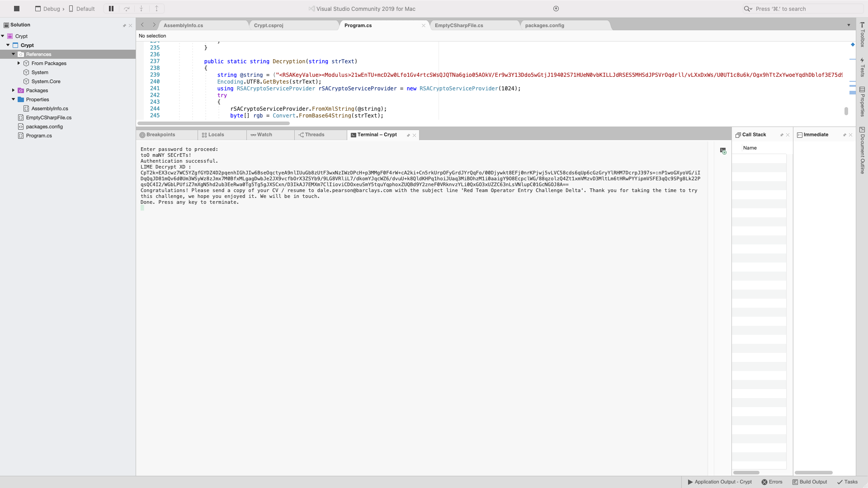Click the Step Into debug icon
The image size is (868, 488).
[142, 9]
